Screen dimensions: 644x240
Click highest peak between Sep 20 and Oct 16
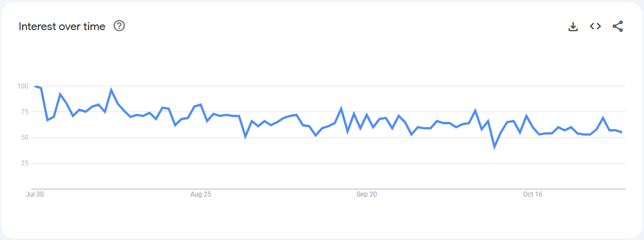coord(475,110)
